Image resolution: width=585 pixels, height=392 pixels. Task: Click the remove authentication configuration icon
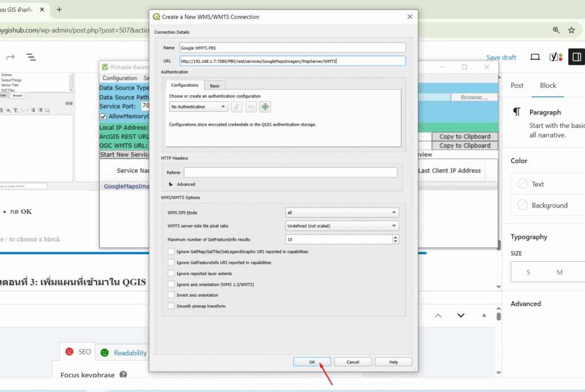pos(251,107)
